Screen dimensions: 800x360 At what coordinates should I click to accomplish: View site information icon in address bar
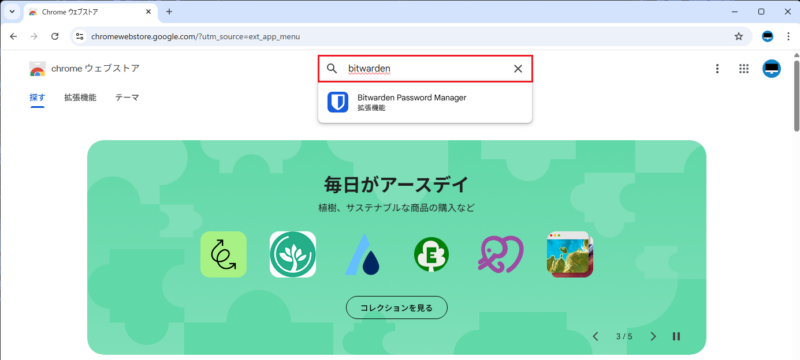pos(80,37)
